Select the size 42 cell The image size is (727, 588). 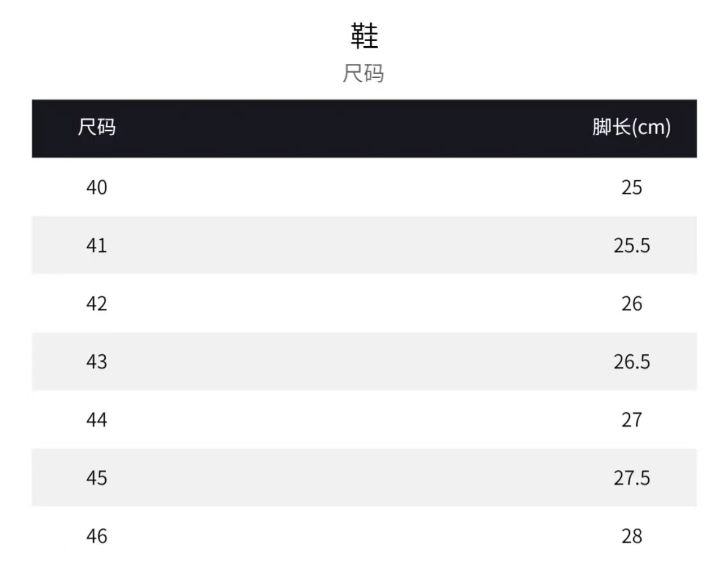coord(96,304)
